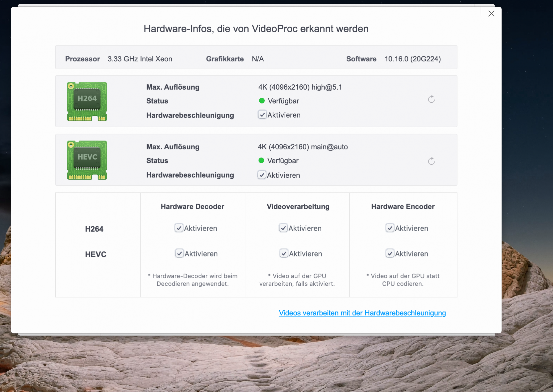The width and height of the screenshot is (553, 392).
Task: Open 'Videos verarbeiten mit der Hardwarebeschleunigung' link
Action: 362,313
